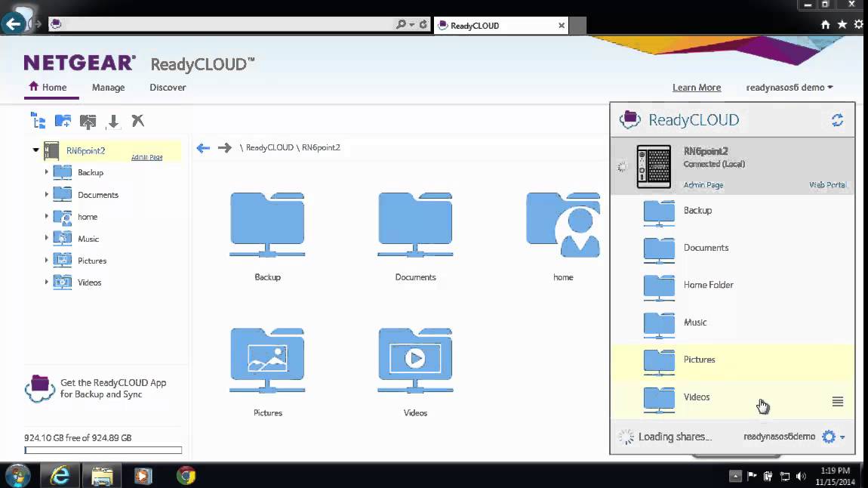Click the new folder toolbar icon
The height and width of the screenshot is (488, 868).
click(x=63, y=121)
